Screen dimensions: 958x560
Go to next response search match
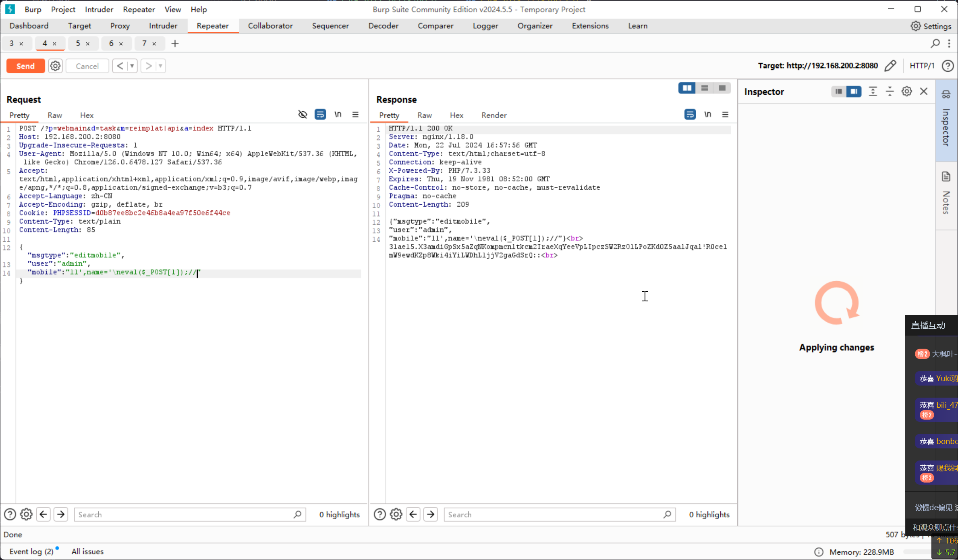431,514
